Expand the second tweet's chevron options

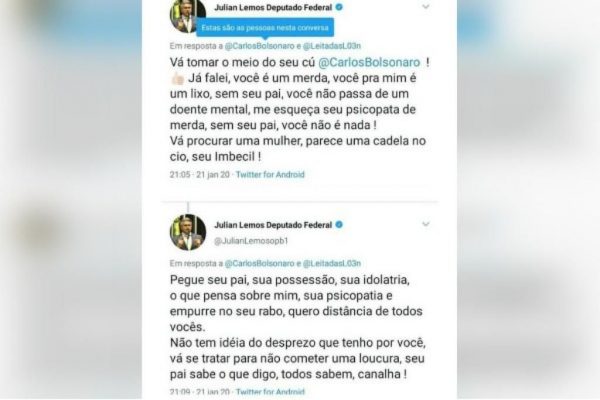pyautogui.click(x=426, y=224)
